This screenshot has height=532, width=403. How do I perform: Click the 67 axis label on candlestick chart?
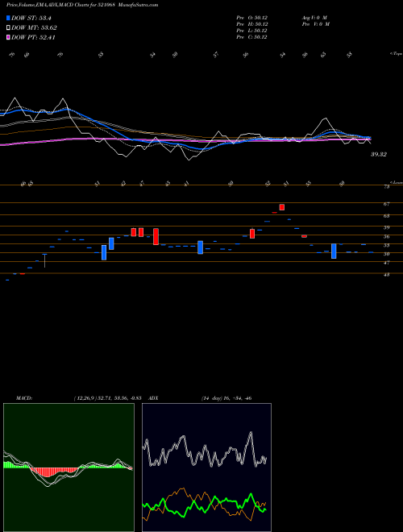coord(387,204)
